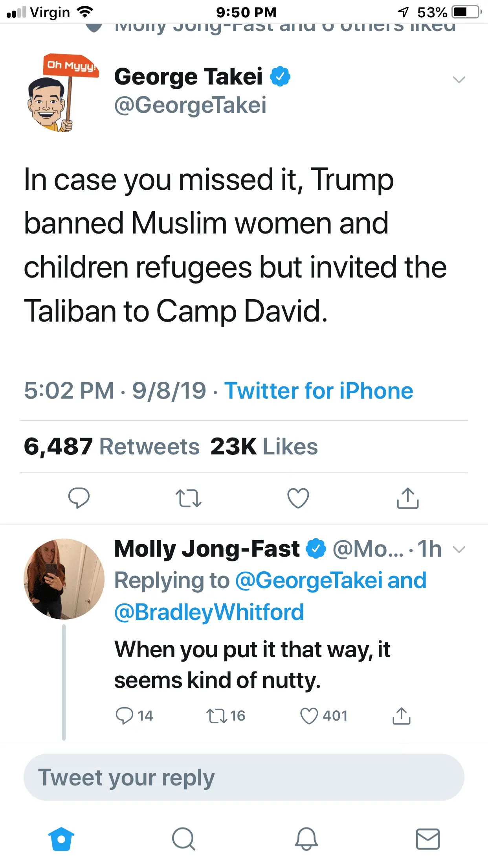
Task: Share George Takei's main tweet
Action: click(x=407, y=498)
